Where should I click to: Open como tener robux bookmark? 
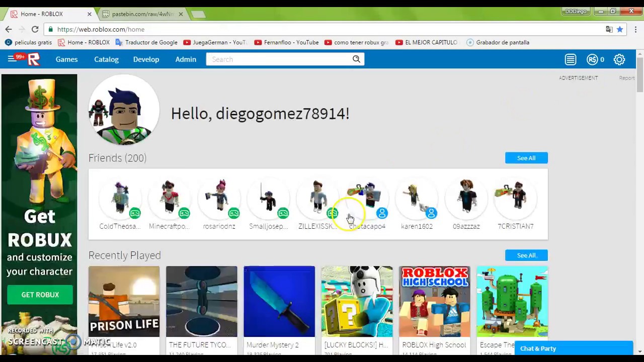coord(357,42)
